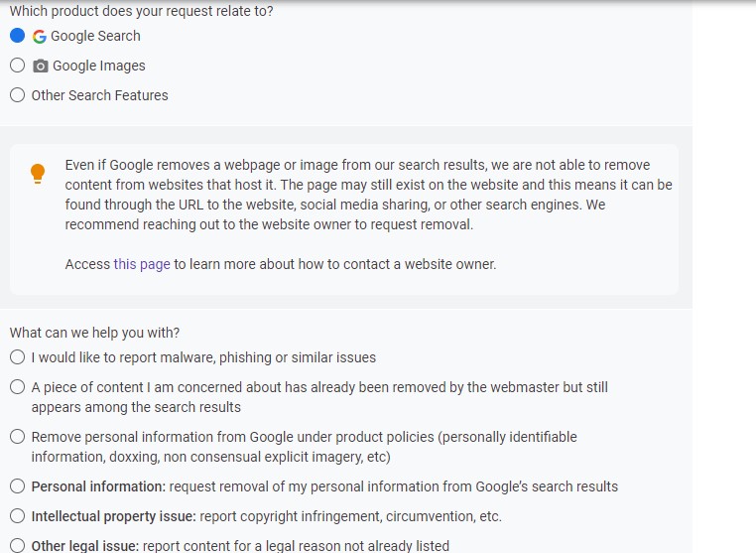Choose the Intellectual property issue radio circle
The width and height of the screenshot is (756, 553).
(17, 516)
